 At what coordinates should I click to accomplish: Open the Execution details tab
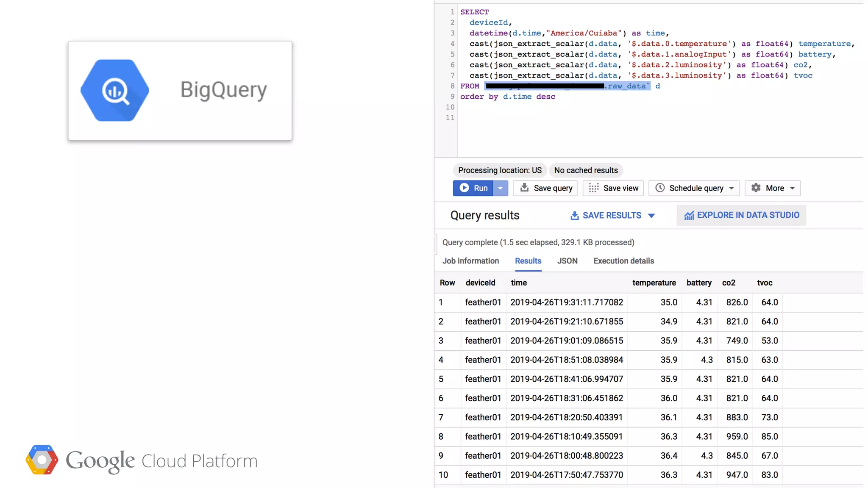pyautogui.click(x=623, y=261)
